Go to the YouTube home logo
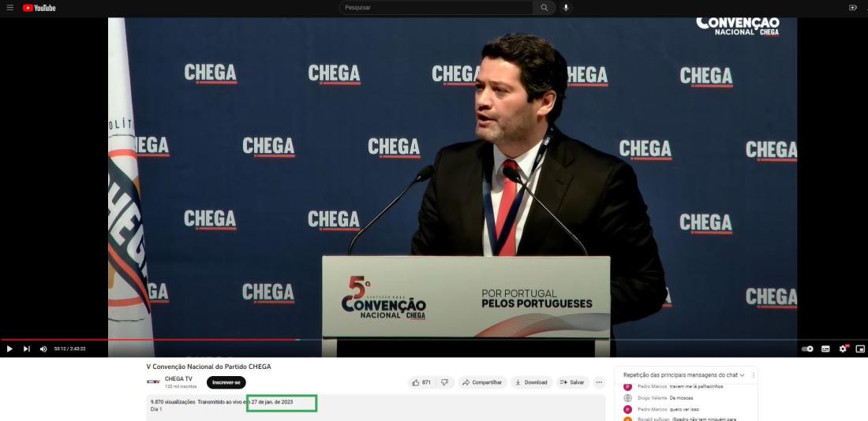The width and height of the screenshot is (868, 421). click(39, 8)
